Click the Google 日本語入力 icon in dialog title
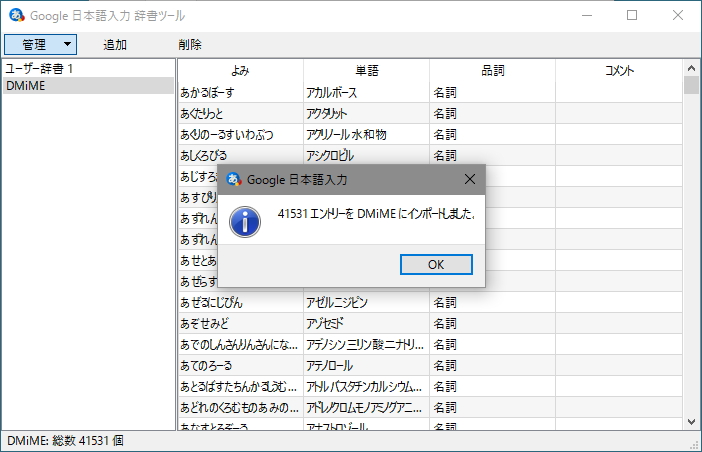 coord(234,179)
